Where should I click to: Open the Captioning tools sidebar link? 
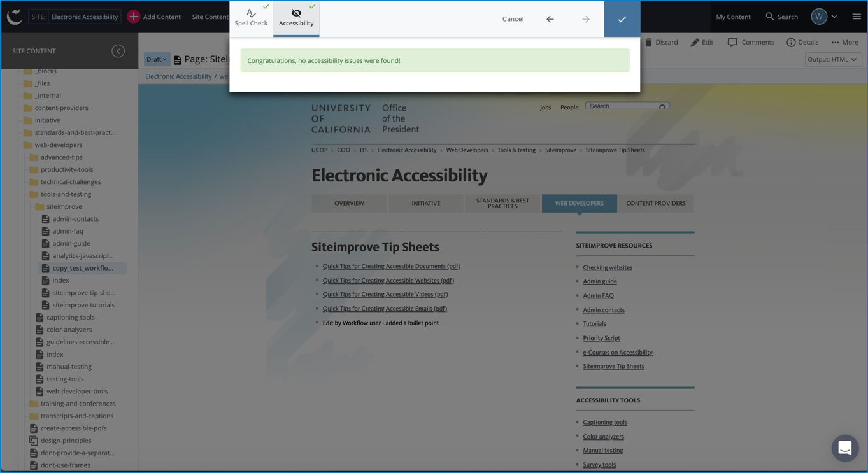pyautogui.click(x=605, y=422)
